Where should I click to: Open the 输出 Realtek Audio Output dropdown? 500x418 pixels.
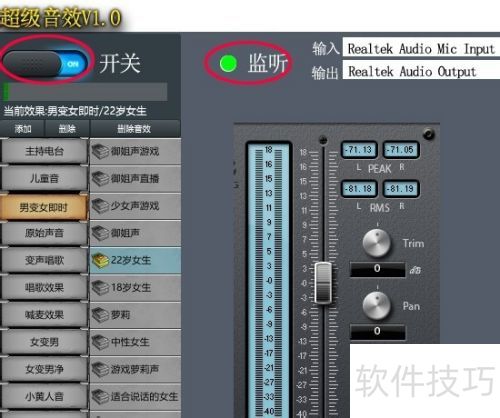[x=421, y=71]
